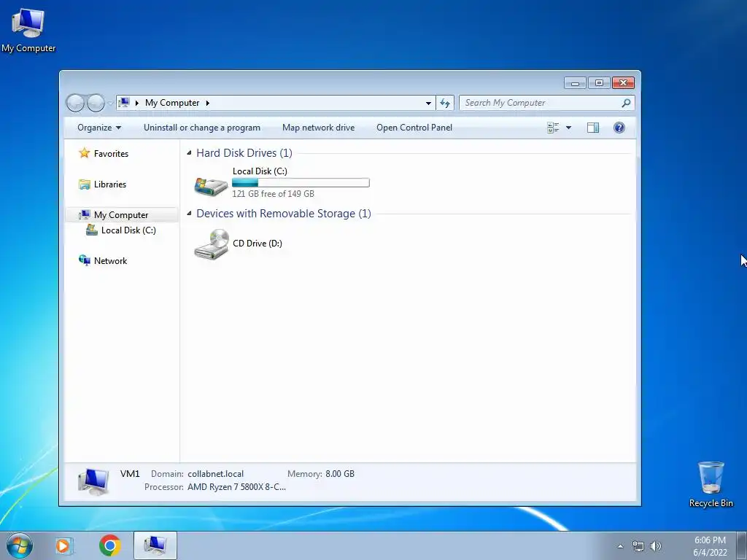
Task: Click the Libraries folder icon
Action: pyautogui.click(x=85, y=184)
